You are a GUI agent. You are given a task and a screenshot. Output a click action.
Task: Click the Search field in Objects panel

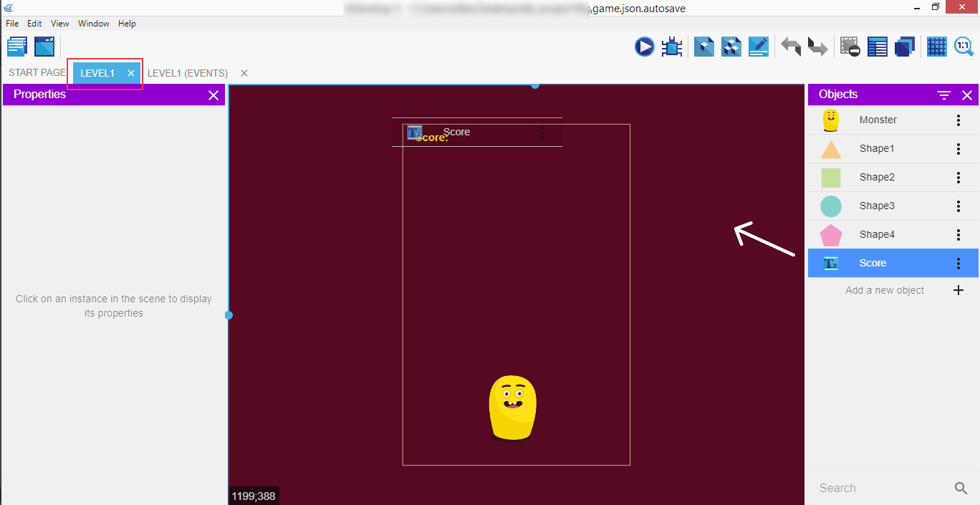click(x=881, y=488)
